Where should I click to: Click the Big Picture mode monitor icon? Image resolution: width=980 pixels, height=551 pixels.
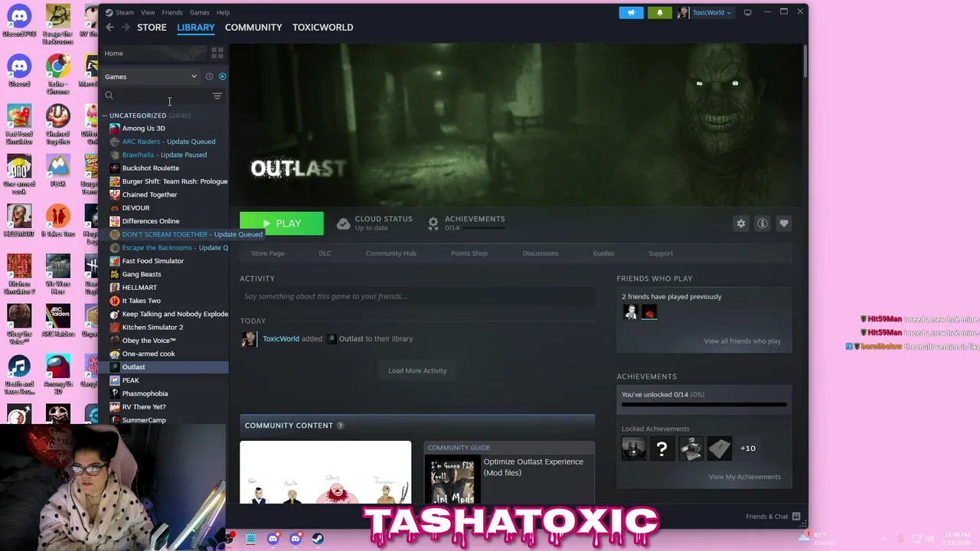748,12
